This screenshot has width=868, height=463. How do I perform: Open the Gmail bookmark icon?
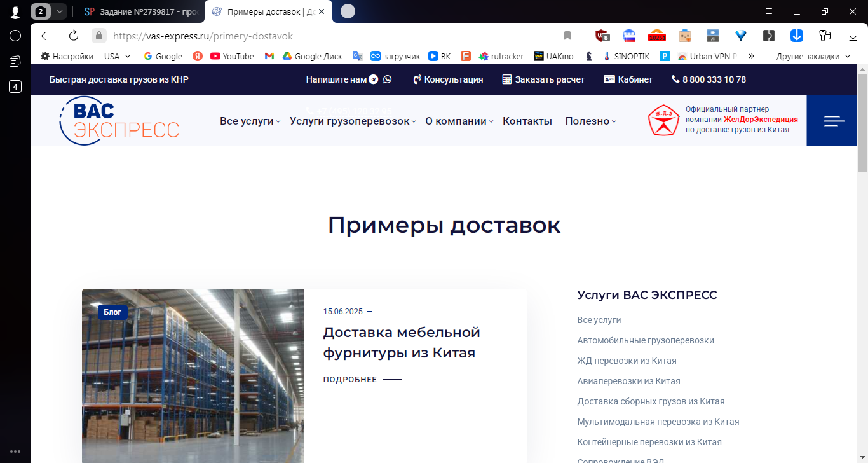tap(269, 56)
